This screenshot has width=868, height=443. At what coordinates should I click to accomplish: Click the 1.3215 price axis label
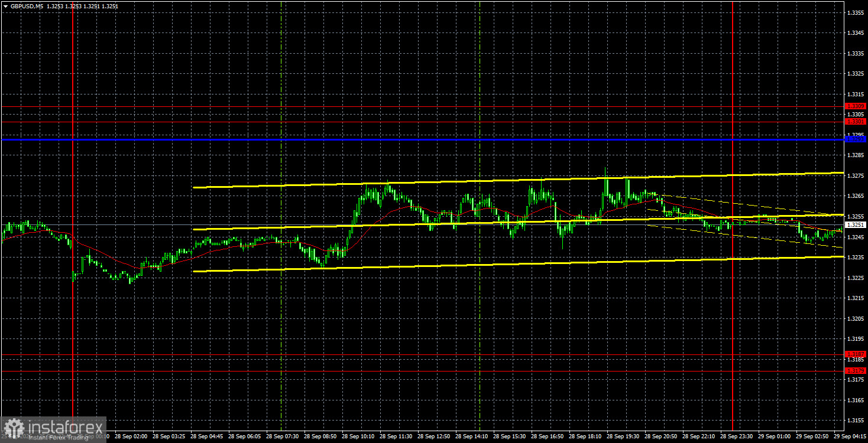856,298
